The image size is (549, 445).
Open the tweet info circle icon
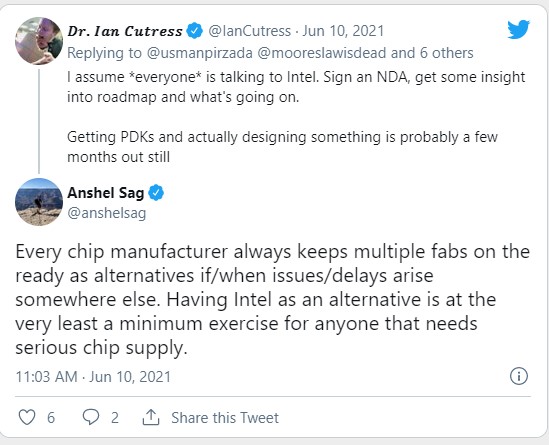point(519,376)
